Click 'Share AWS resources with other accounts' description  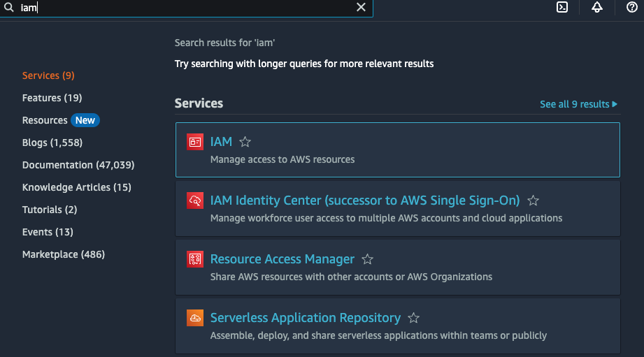[x=351, y=277]
